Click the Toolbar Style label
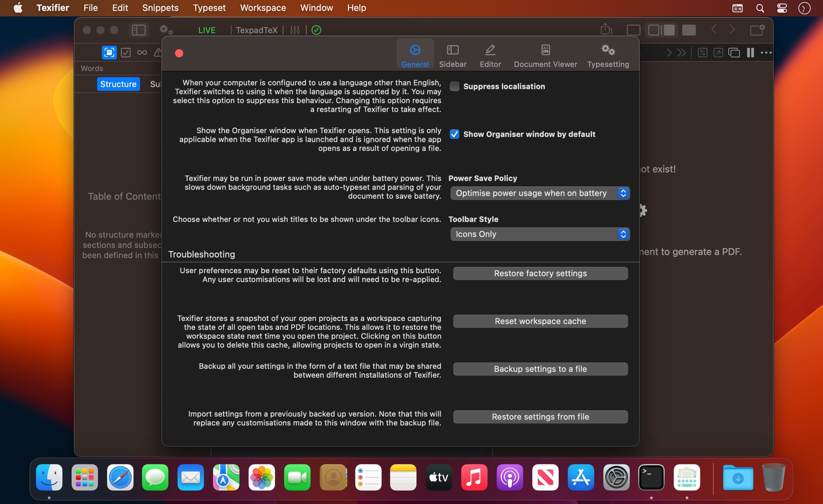Screen dimensions: 823x504 point(473,219)
